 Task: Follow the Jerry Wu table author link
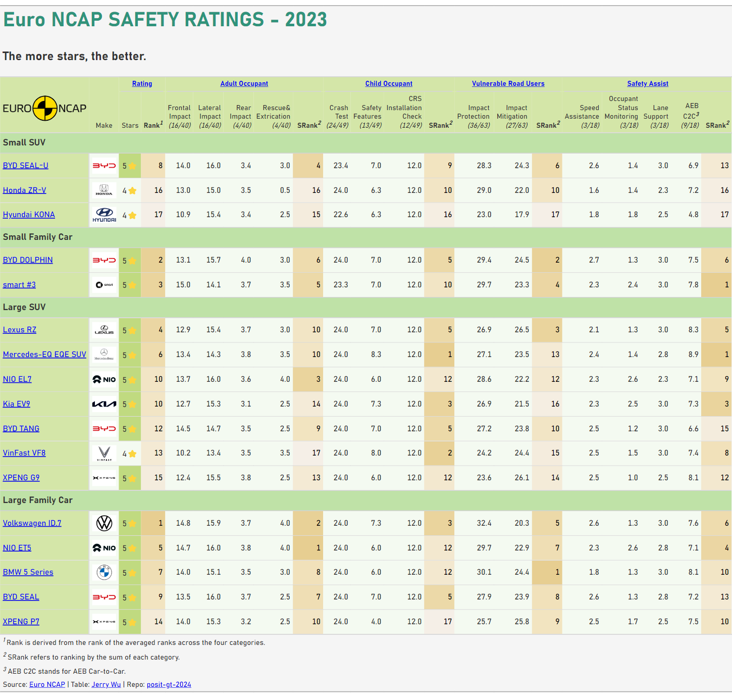tap(106, 685)
